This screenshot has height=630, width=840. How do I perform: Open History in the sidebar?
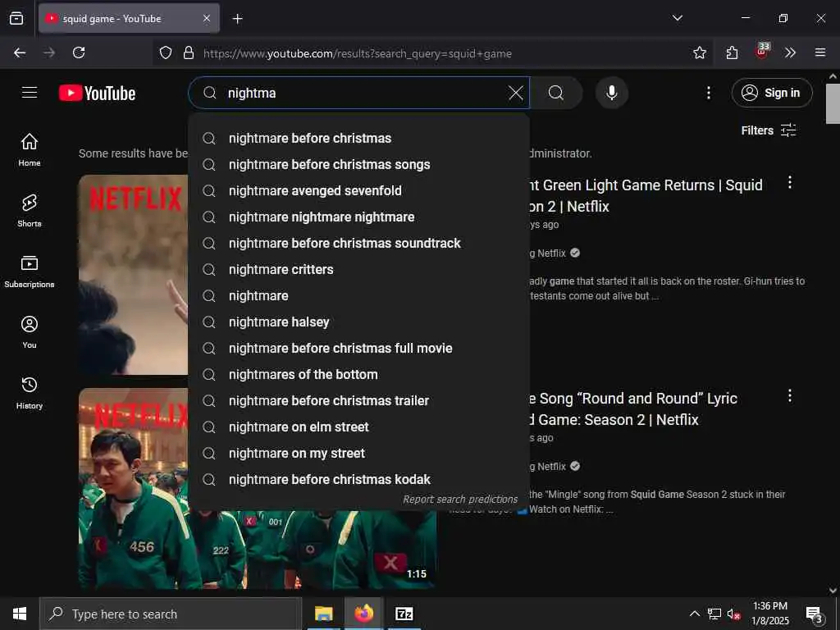[30, 393]
